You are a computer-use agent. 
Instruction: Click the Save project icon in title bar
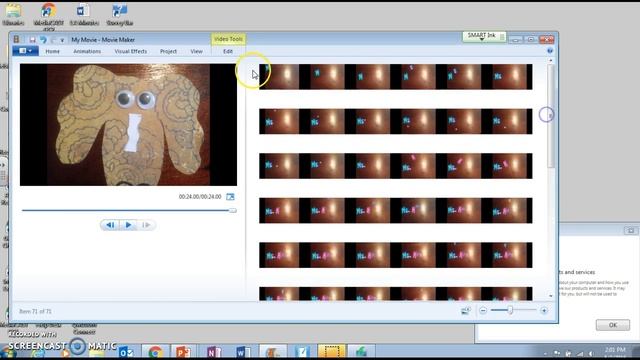[x=32, y=40]
